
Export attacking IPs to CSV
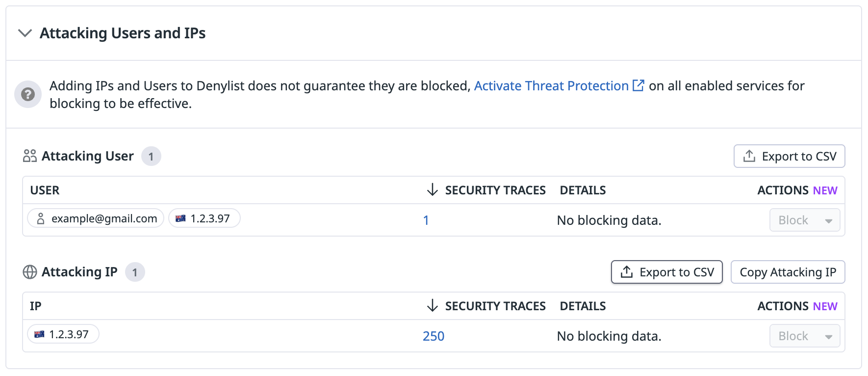pos(666,272)
